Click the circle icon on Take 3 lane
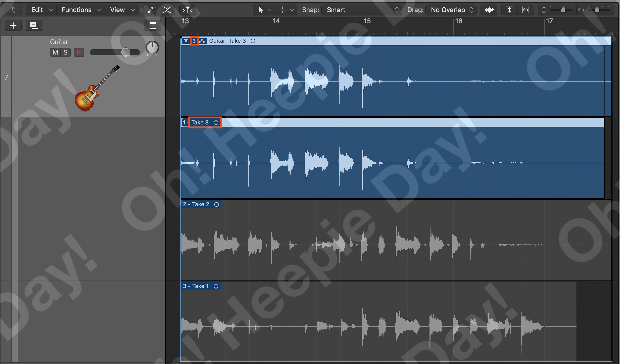 tap(216, 123)
